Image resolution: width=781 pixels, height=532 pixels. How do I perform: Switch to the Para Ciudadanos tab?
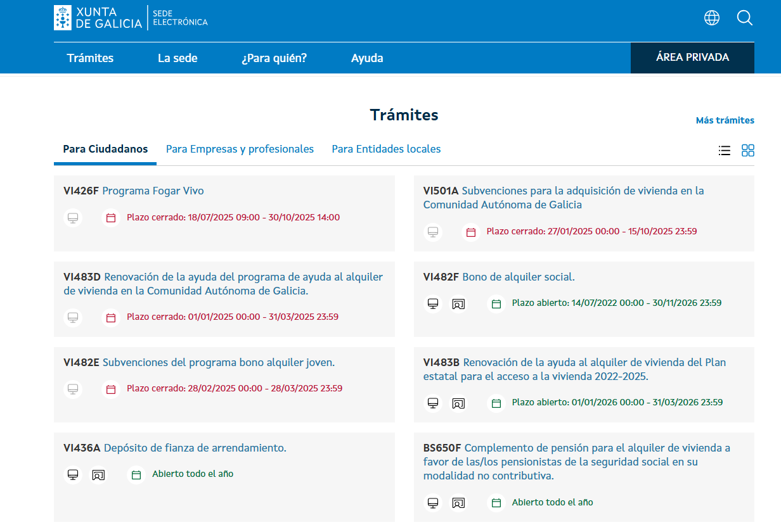pos(105,149)
